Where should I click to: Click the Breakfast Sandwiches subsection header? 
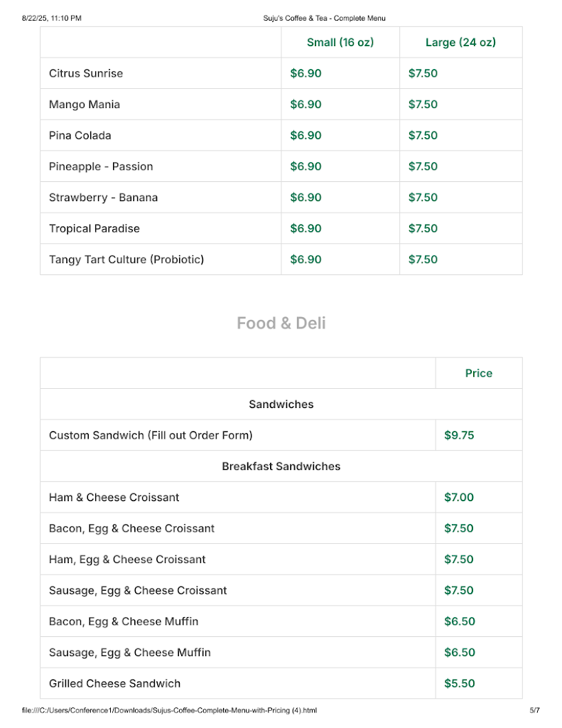[x=281, y=466]
